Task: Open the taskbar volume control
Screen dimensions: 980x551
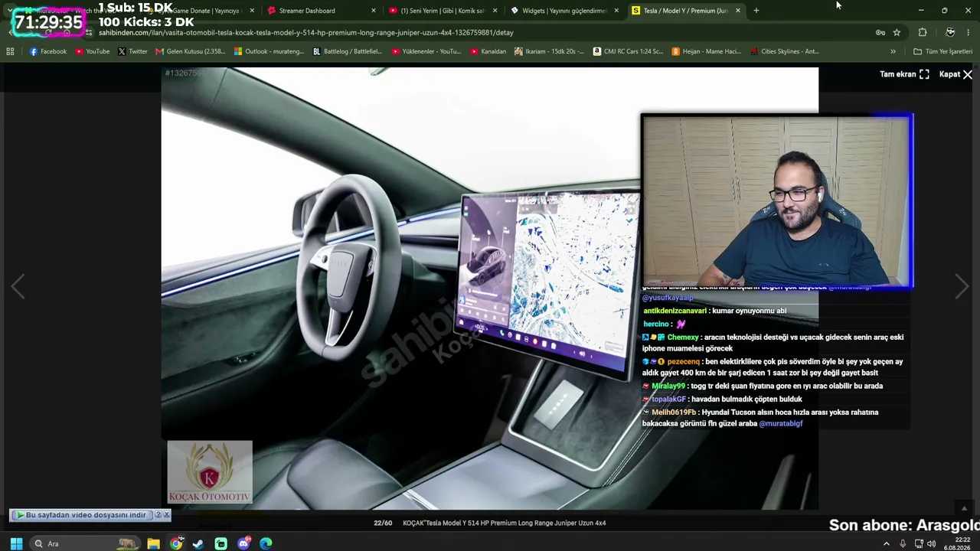Action: (x=932, y=543)
